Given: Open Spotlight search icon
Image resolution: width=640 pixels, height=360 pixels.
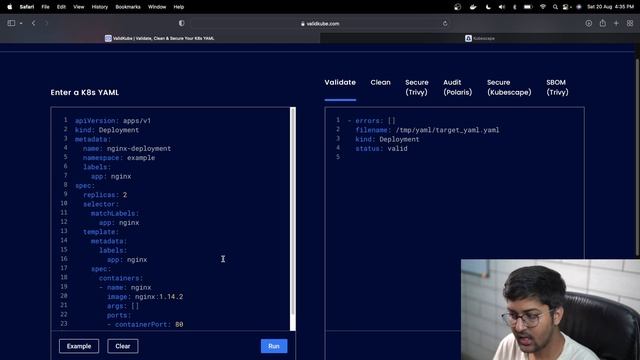Looking at the screenshot, I should point(555,7).
